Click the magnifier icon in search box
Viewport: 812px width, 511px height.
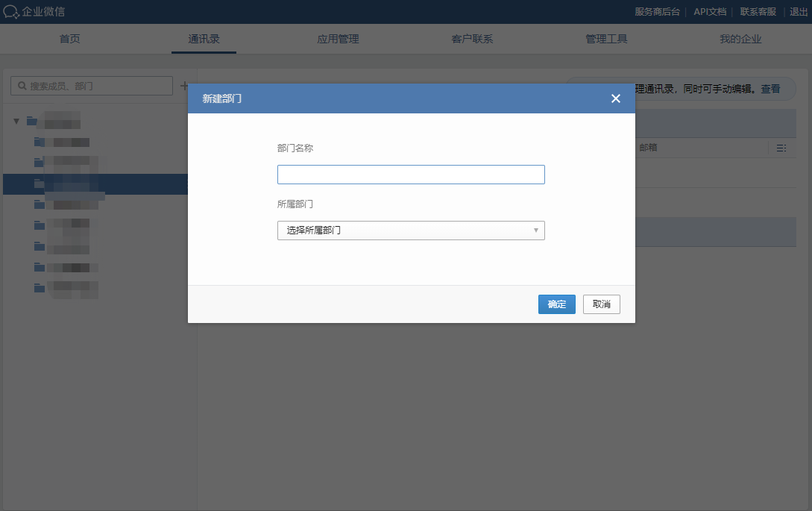click(x=22, y=87)
